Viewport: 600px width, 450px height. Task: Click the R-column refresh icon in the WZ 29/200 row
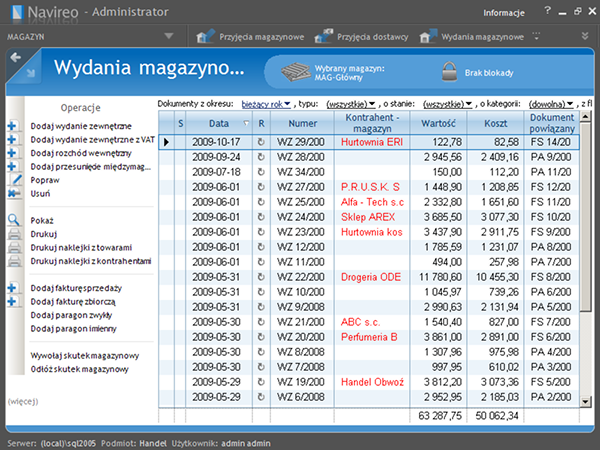click(261, 143)
